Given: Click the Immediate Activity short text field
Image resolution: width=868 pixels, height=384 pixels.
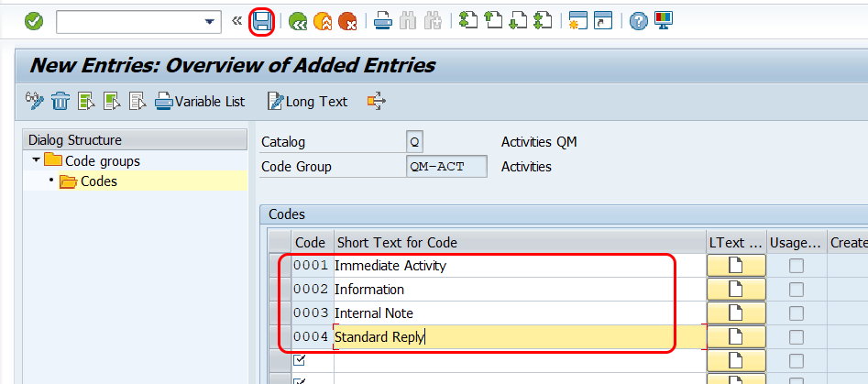Looking at the screenshot, I should [x=520, y=266].
